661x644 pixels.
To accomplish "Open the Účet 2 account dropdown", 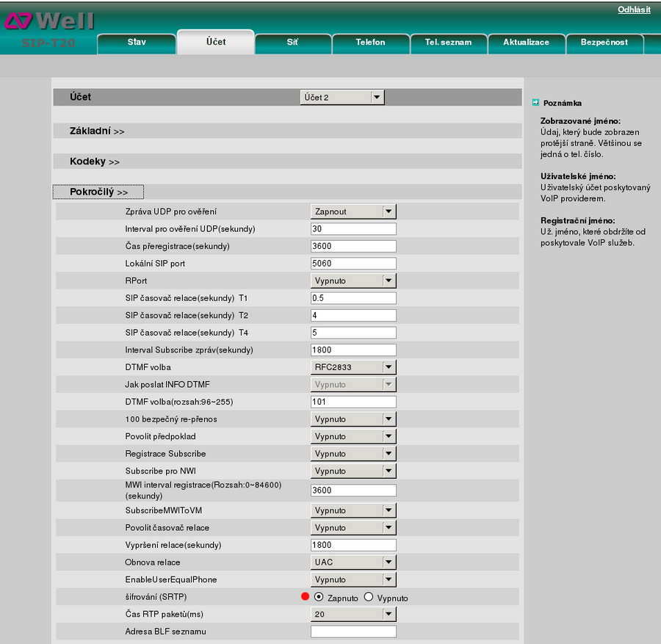I will pyautogui.click(x=342, y=97).
